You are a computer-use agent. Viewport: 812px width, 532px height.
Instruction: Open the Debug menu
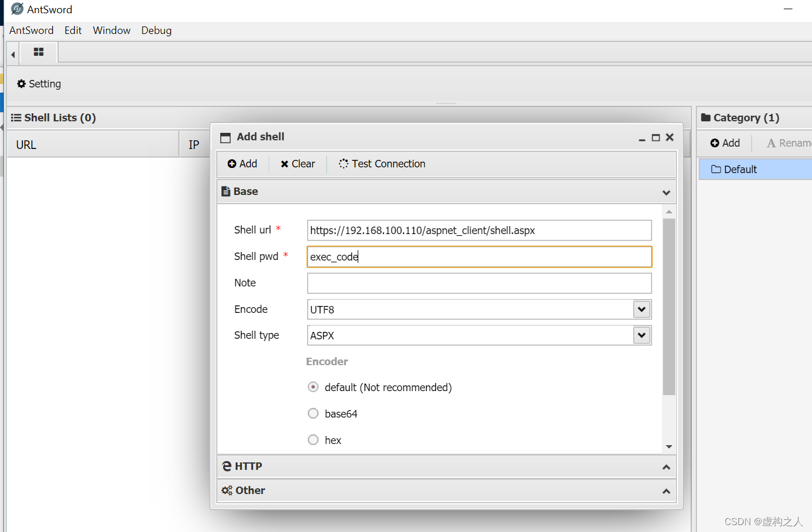[x=156, y=30]
